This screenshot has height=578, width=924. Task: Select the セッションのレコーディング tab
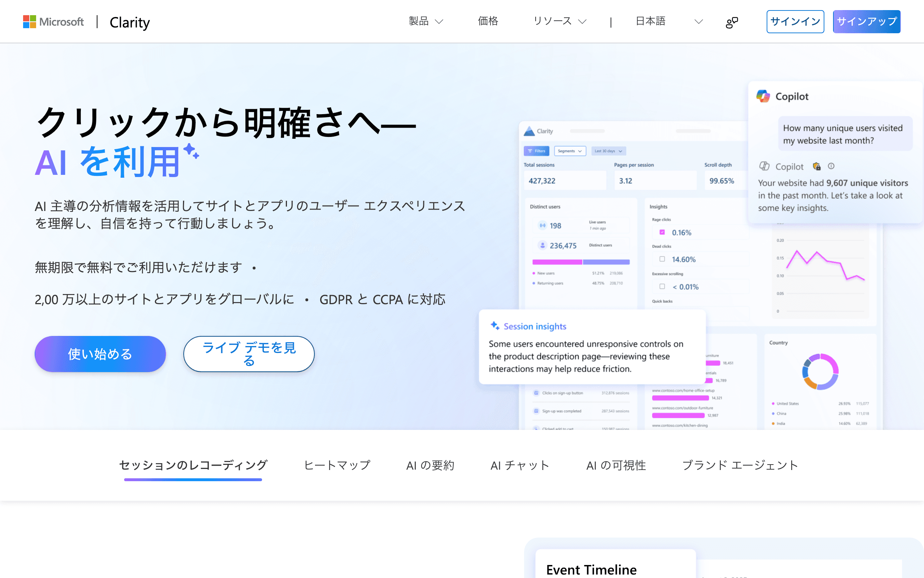click(193, 465)
